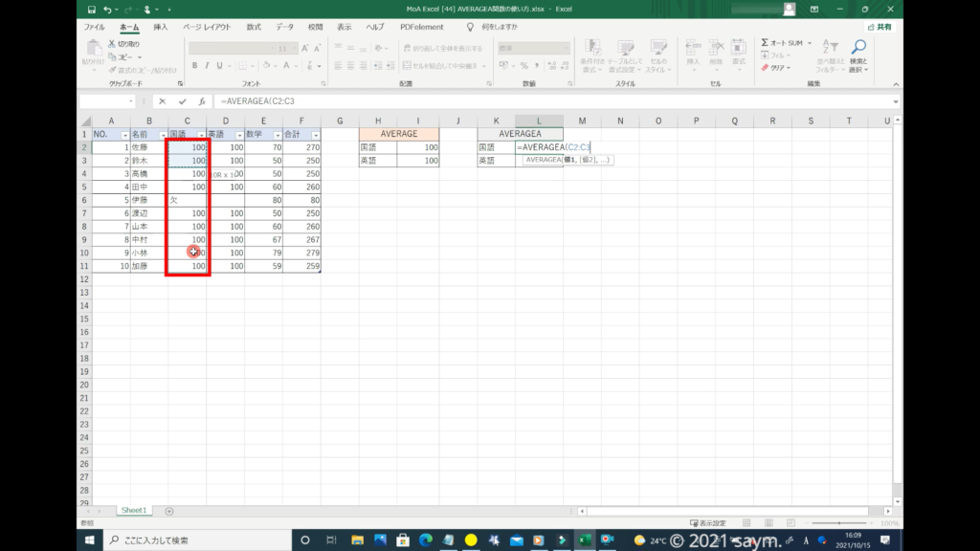
Task: Open the Insert Function (fx) dialog
Action: click(202, 101)
